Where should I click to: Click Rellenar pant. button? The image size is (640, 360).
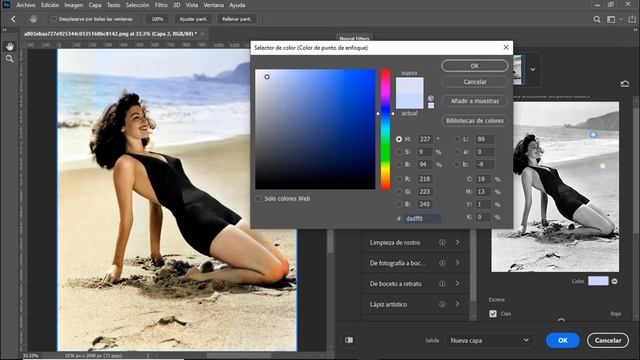[x=237, y=19]
